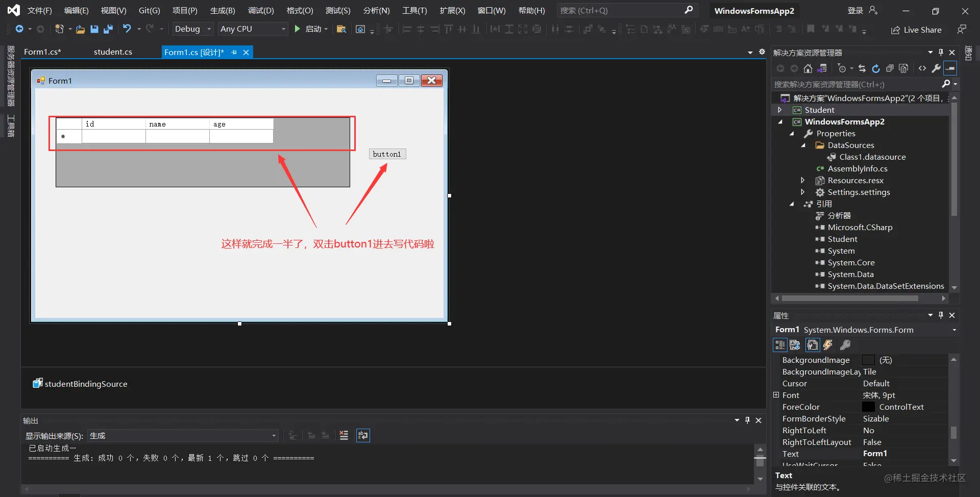The image size is (980, 497).
Task: Click the Clear All output icon
Action: click(344, 435)
